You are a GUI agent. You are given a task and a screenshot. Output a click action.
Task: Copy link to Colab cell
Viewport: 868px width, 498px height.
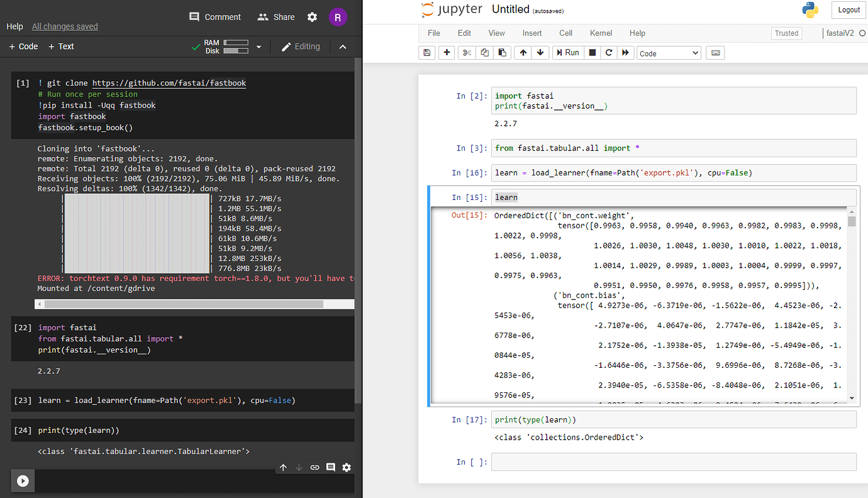coord(314,467)
